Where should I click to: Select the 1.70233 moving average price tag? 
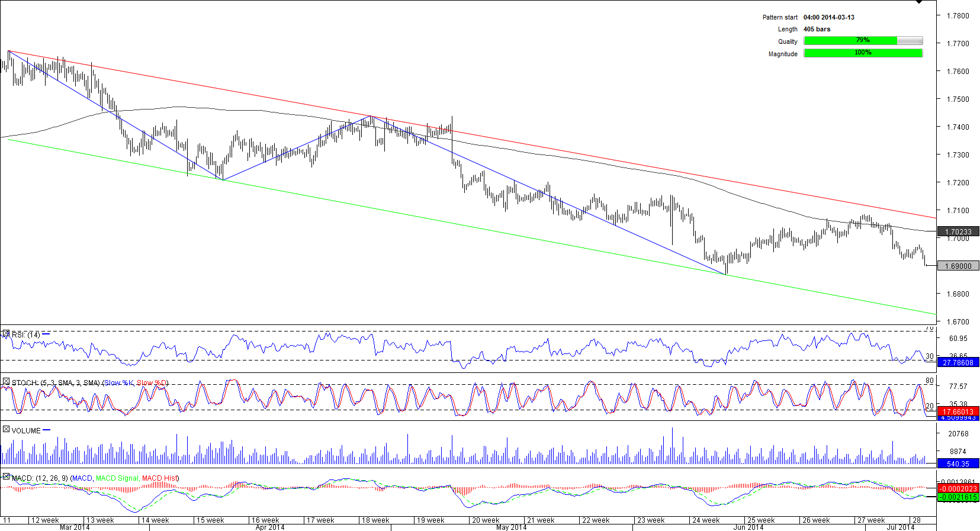(957, 232)
